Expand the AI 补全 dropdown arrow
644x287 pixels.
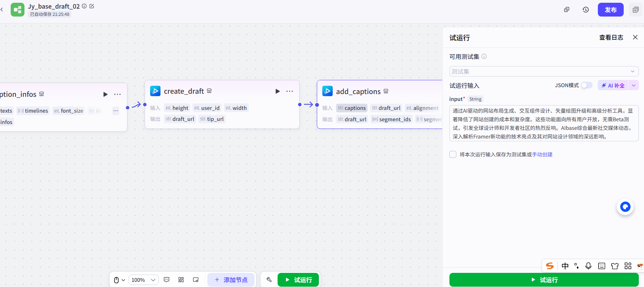(x=634, y=85)
